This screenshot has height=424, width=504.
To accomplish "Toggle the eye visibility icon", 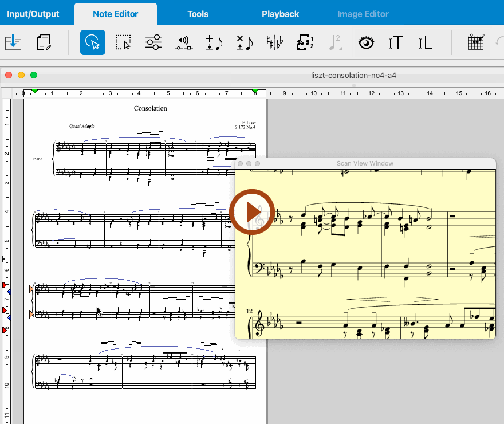I will pyautogui.click(x=366, y=42).
